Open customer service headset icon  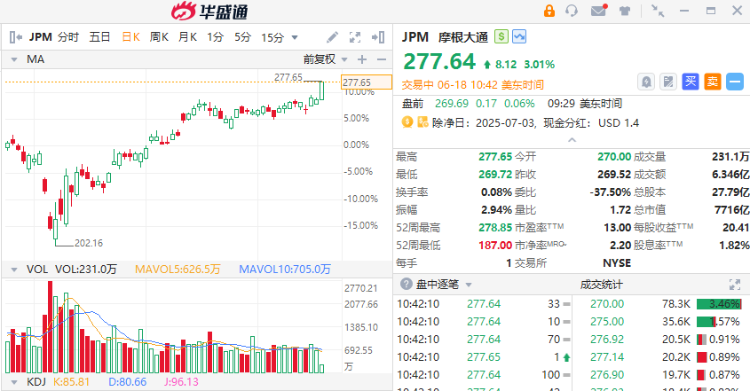tap(572, 11)
